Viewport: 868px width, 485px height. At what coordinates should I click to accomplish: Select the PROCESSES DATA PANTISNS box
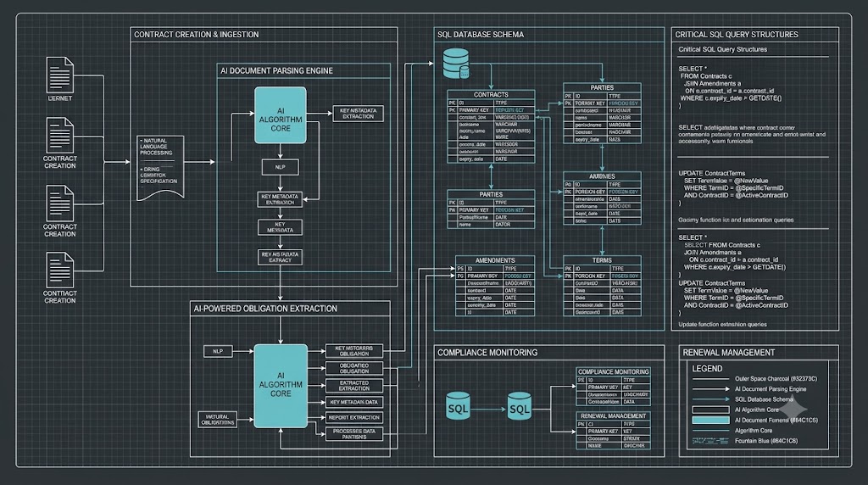[x=354, y=433]
